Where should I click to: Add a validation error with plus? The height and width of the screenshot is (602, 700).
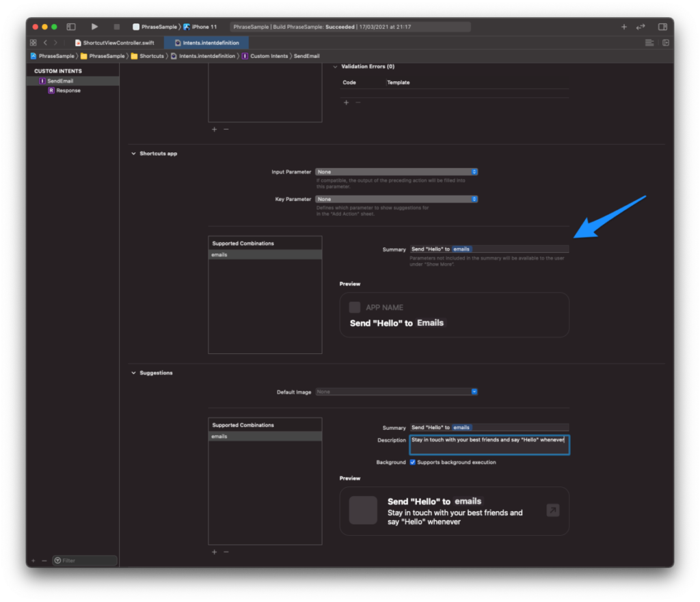click(346, 102)
